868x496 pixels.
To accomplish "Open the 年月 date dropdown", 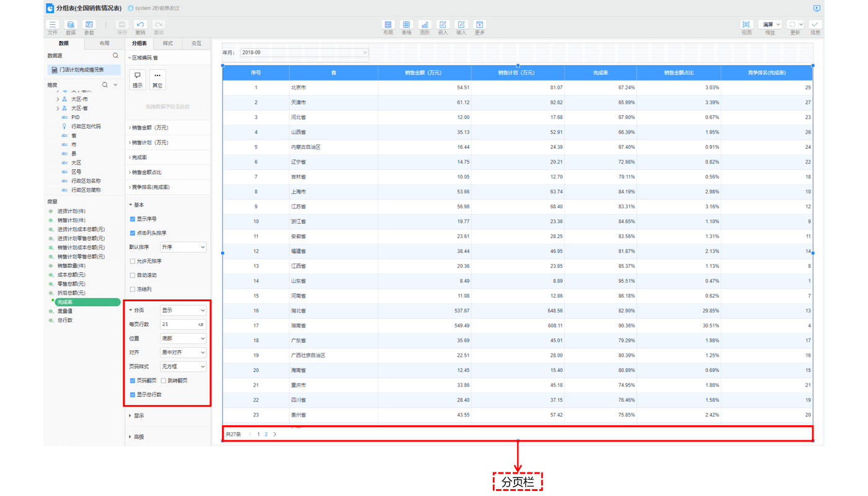I will [x=304, y=53].
